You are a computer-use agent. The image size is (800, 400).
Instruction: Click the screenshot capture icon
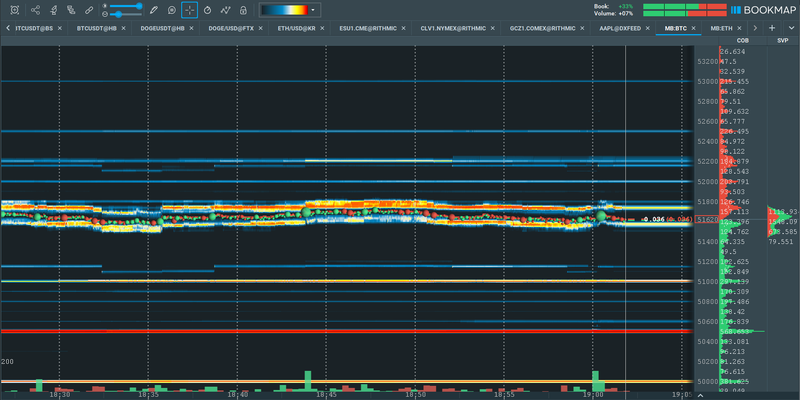[14, 10]
